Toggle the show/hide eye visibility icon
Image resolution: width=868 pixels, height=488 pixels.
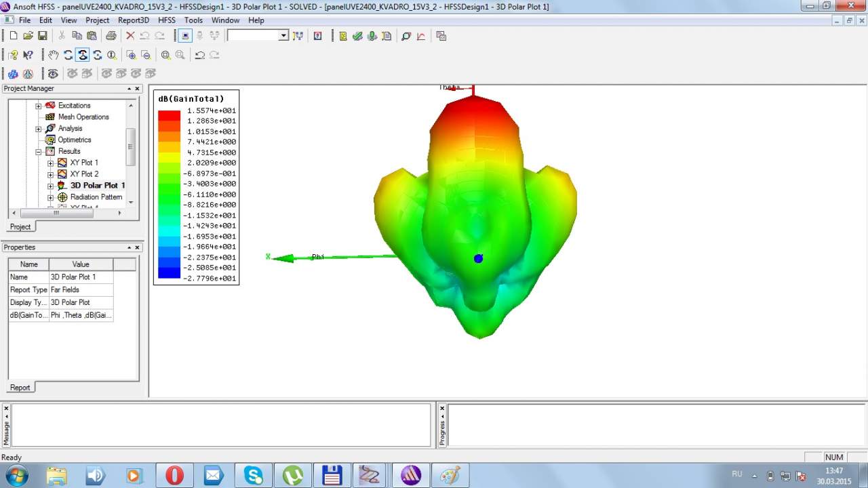click(x=53, y=73)
